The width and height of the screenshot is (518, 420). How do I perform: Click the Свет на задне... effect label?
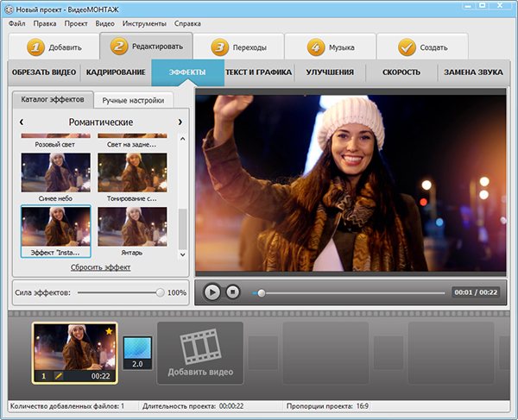coord(131,145)
